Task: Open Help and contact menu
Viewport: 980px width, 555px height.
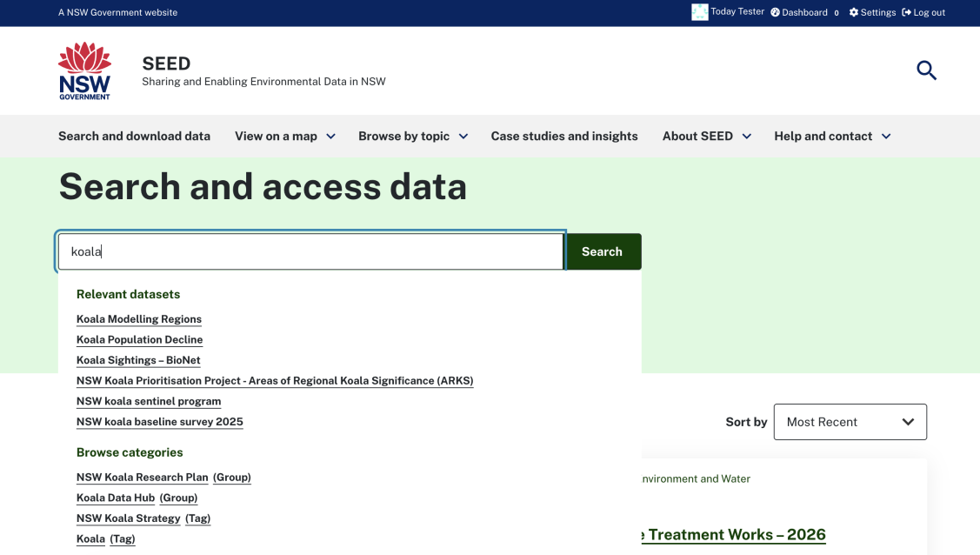Action: coord(823,137)
